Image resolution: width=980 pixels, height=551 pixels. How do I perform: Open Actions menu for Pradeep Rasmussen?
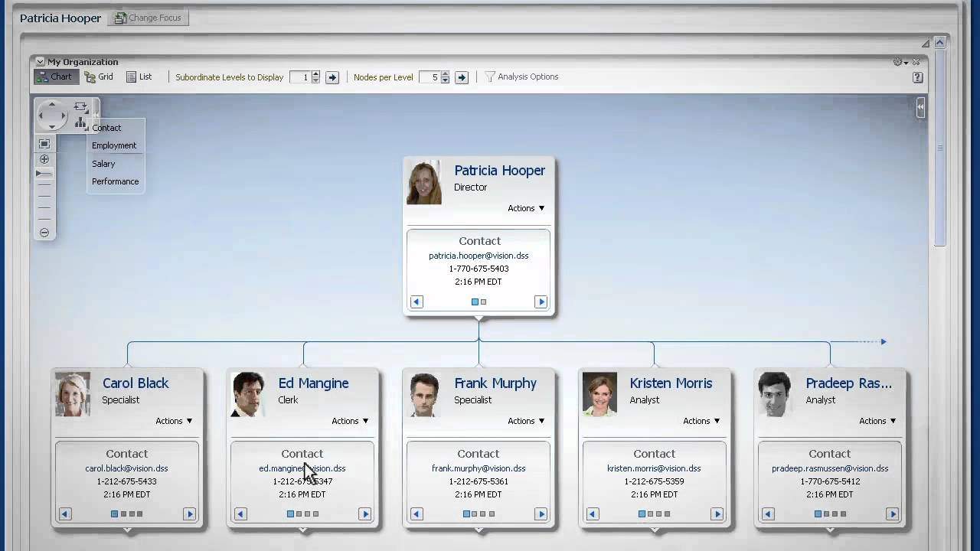coord(877,421)
